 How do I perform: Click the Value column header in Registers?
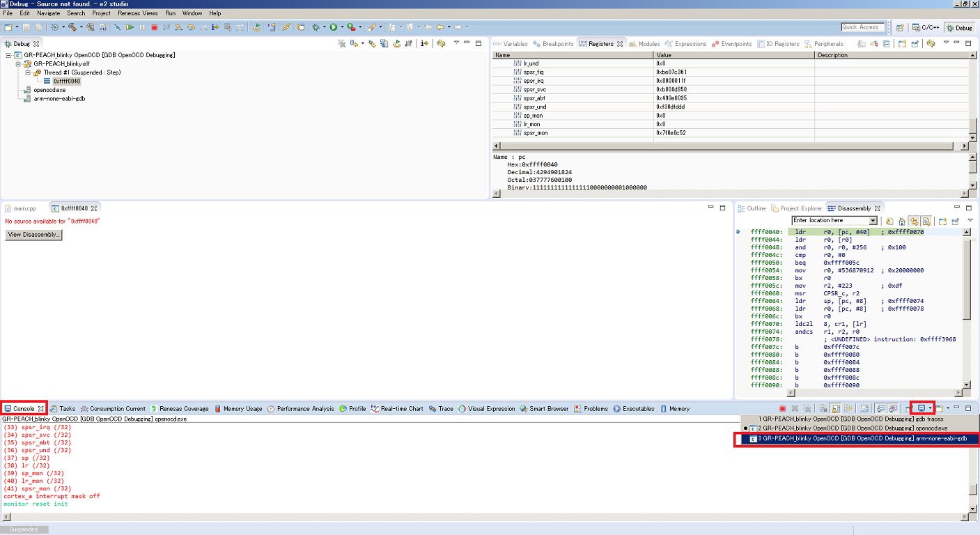(x=733, y=55)
